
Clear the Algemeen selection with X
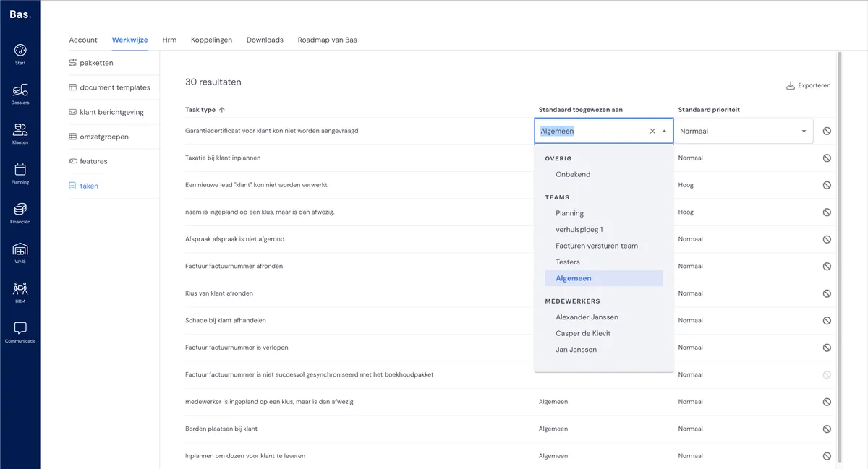click(652, 131)
